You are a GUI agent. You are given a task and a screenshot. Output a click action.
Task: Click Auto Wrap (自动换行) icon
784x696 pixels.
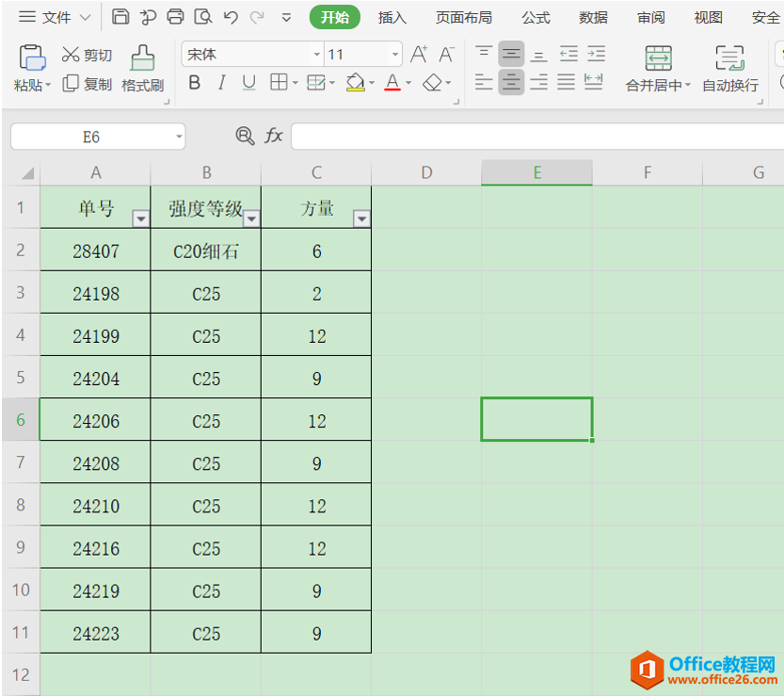point(730,58)
